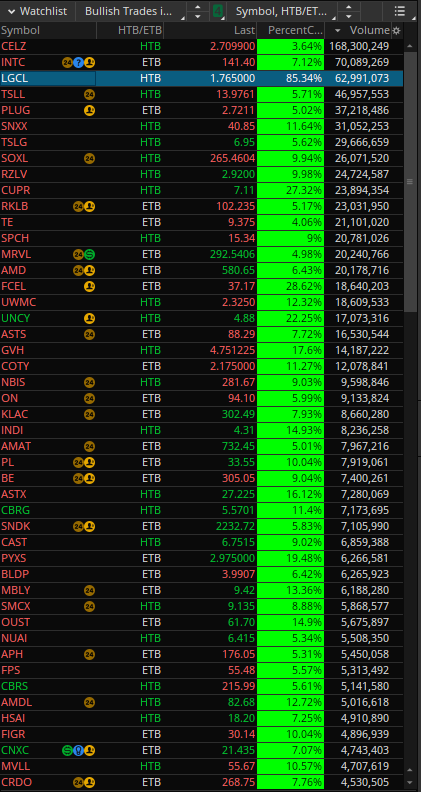This screenshot has width=421, height=792.
Task: Click the yellow person icon on PLUG row
Action: (89, 110)
